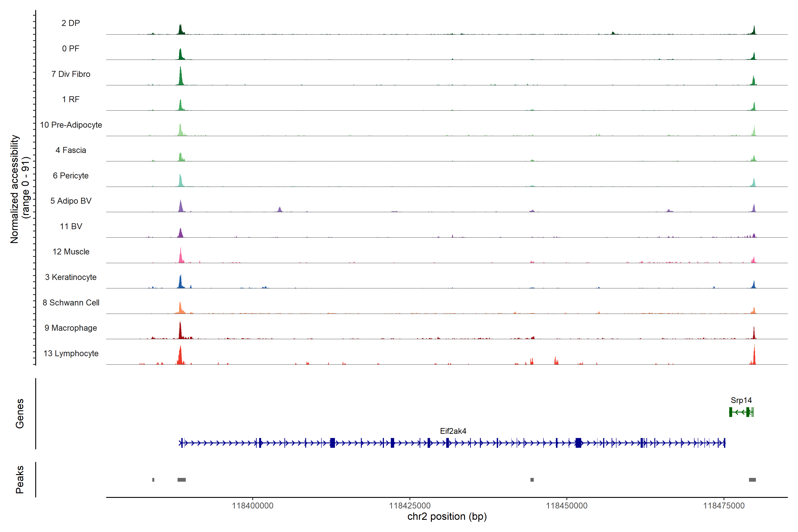Click the 118400000 axis tick label
The image size is (798, 532).
point(252,506)
